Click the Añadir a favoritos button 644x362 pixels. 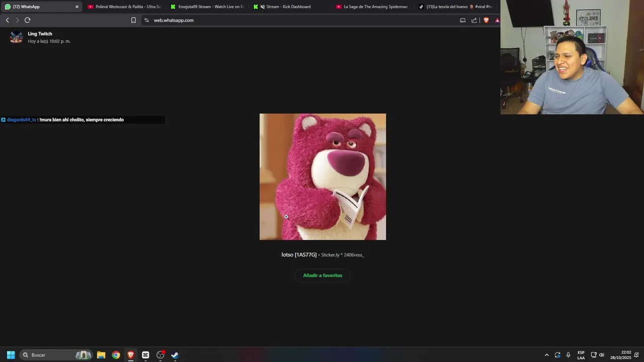[x=323, y=276]
